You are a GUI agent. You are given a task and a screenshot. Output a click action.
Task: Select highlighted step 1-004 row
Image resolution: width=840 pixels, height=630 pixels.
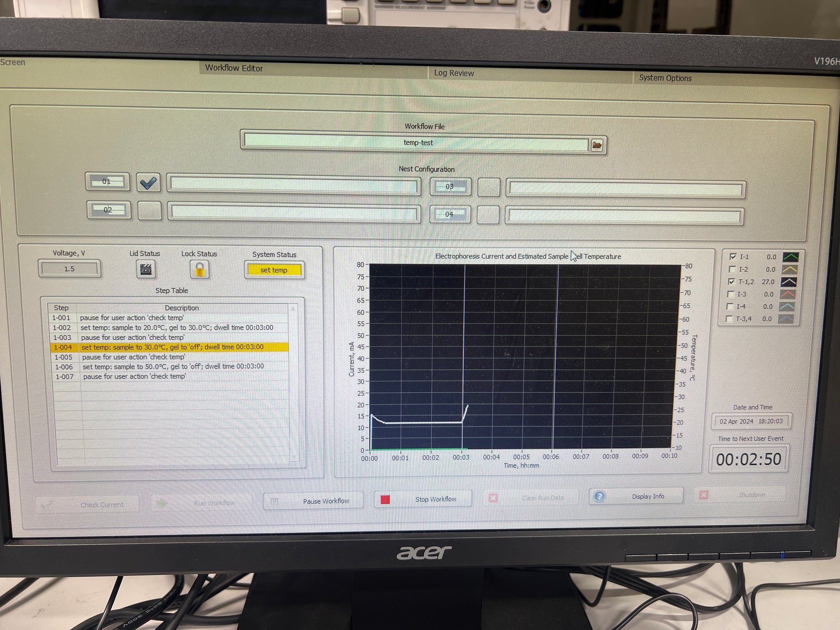[x=169, y=347]
